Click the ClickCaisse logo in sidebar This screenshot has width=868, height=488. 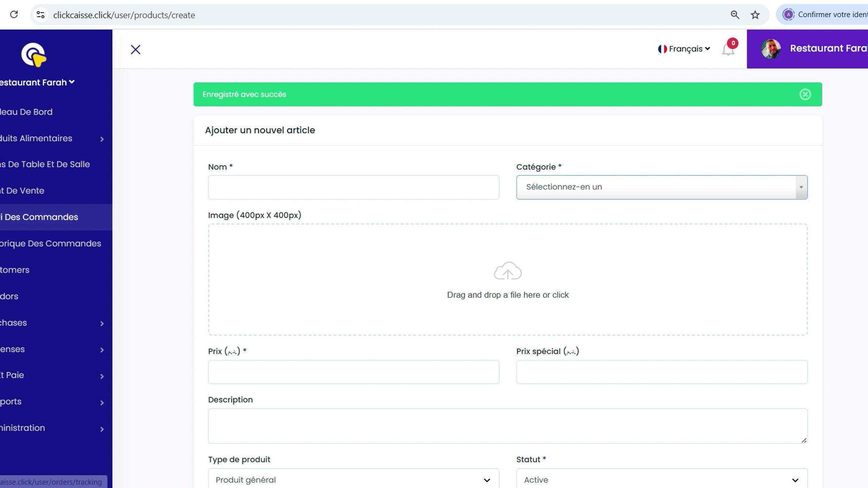coord(34,55)
